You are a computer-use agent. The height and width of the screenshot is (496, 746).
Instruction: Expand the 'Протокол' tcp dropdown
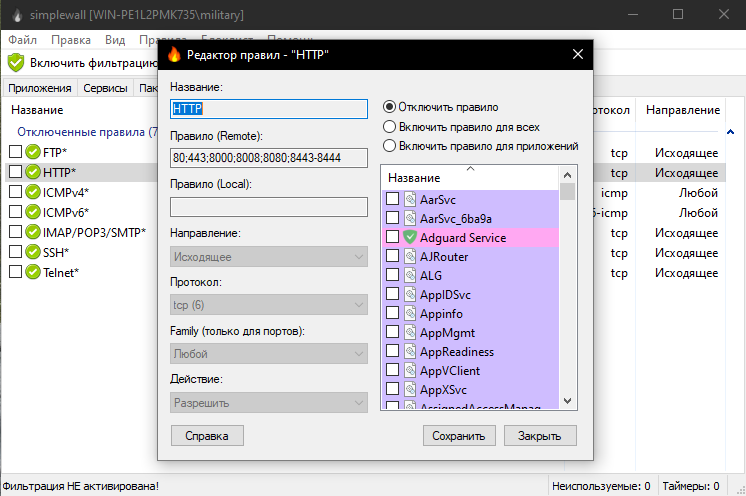pos(269,306)
